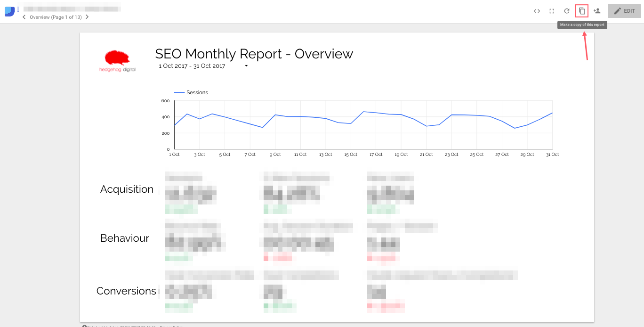Open the Overview page selector
This screenshot has height=327, width=644.
click(56, 17)
